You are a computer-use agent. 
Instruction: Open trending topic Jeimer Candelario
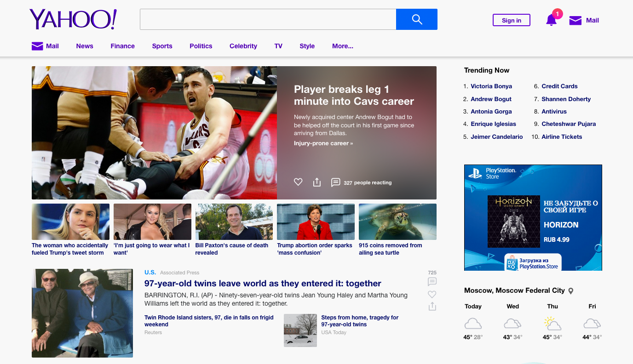coord(496,136)
